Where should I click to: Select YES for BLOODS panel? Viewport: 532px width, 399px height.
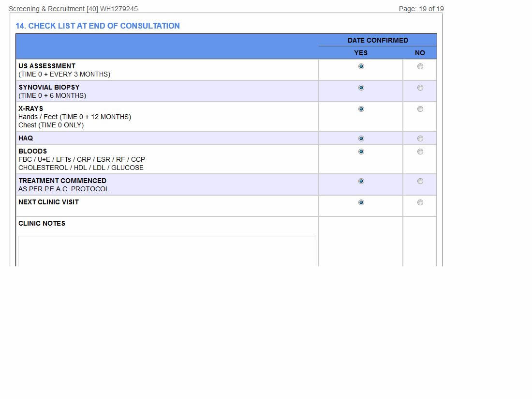point(361,152)
